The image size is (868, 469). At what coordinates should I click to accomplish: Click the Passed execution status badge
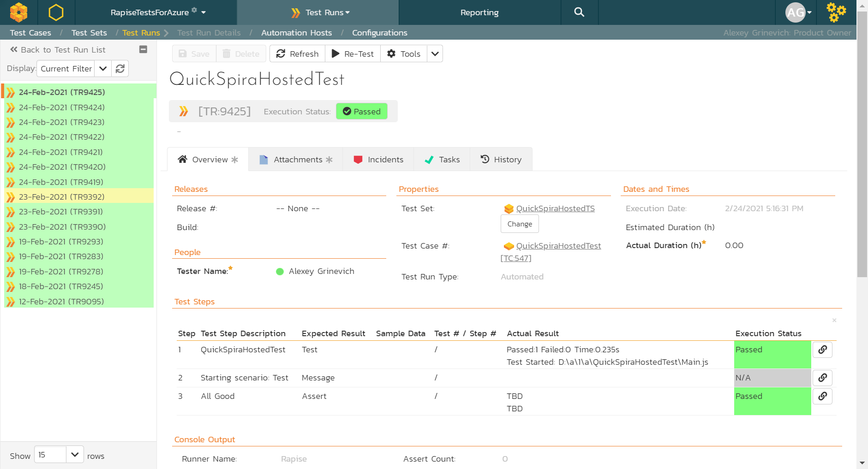(x=361, y=111)
